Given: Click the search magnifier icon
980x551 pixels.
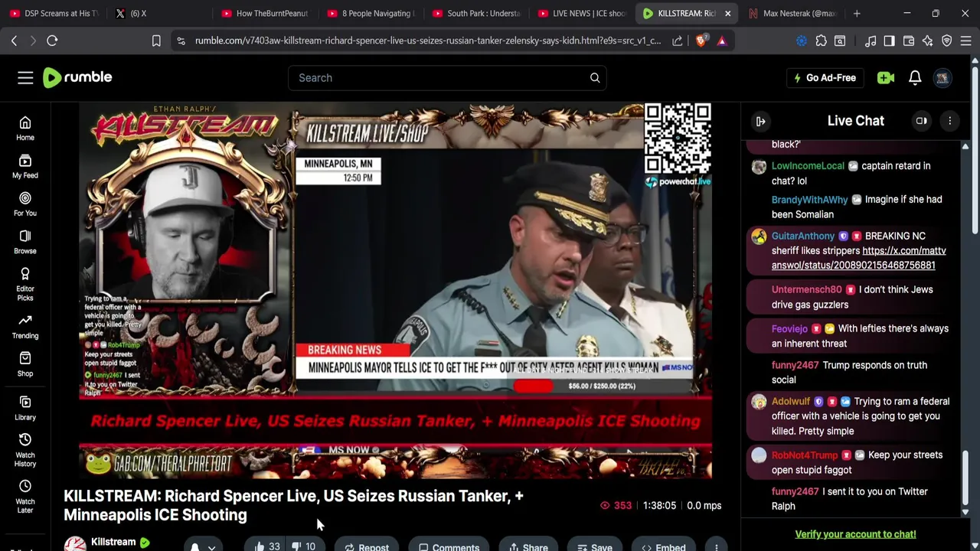Looking at the screenshot, I should (x=595, y=77).
